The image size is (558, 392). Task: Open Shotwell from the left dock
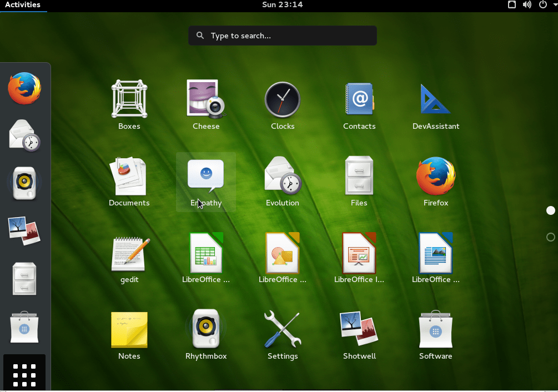point(24,230)
